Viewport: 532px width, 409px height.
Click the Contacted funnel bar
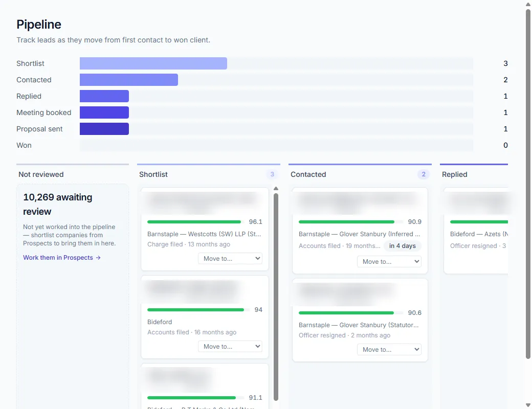(129, 80)
